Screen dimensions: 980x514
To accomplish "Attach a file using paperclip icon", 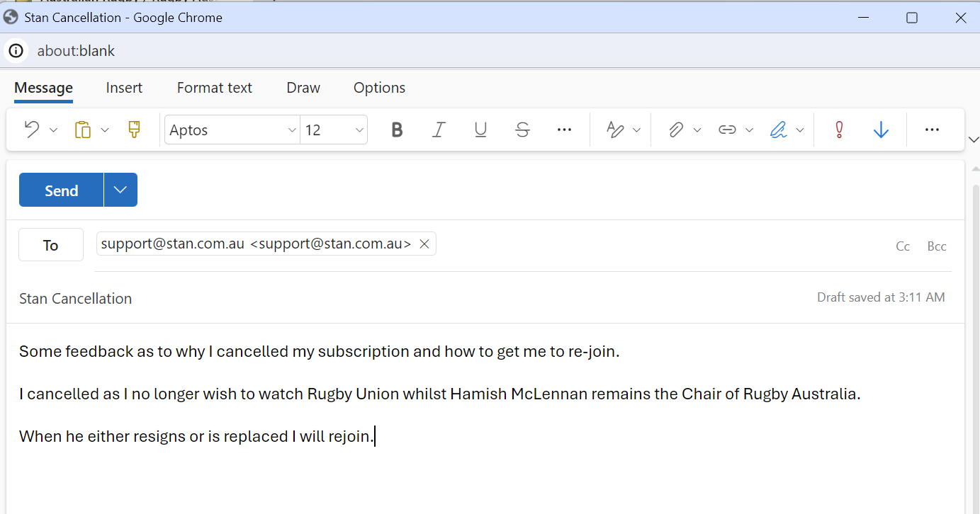I will (x=676, y=130).
